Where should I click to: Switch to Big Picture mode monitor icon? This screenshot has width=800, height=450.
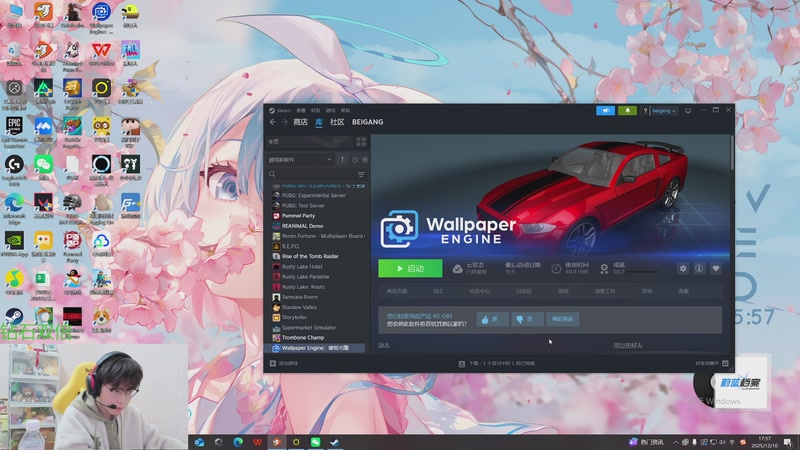688,111
